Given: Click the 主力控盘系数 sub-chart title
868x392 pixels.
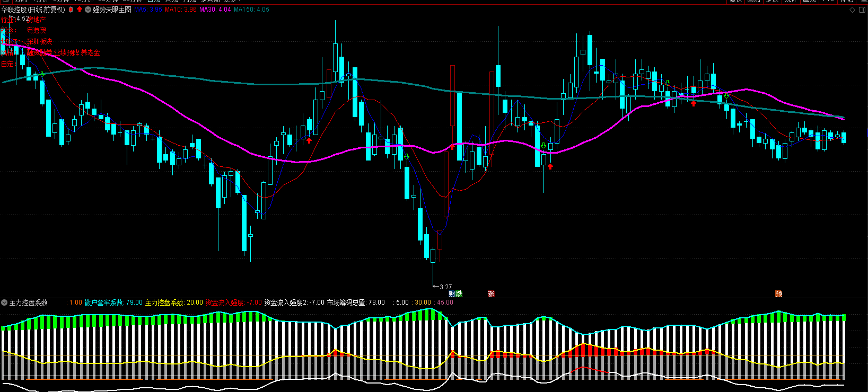Looking at the screenshot, I should [29, 302].
